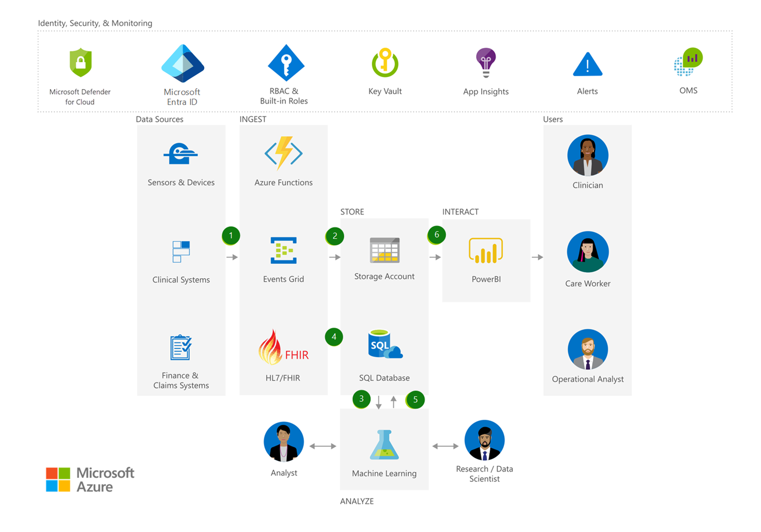Click the 'Data Sources' label
Image resolution: width=761 pixels, height=532 pixels.
pos(160,119)
